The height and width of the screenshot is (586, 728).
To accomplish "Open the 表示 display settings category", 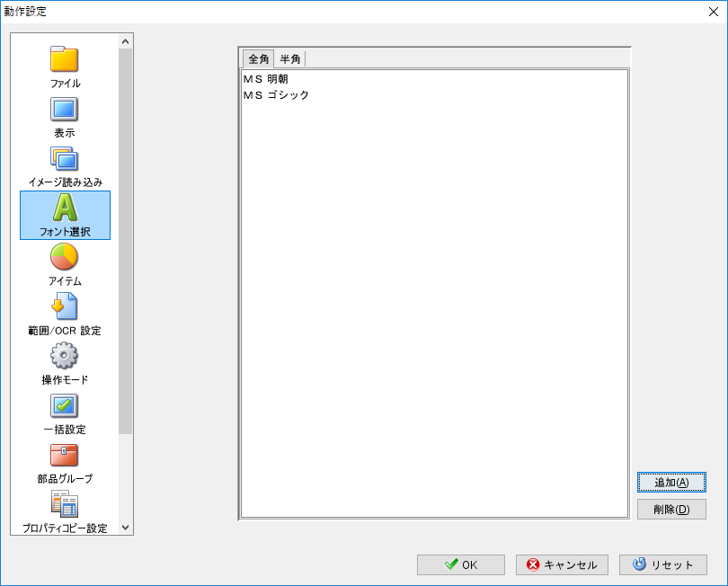I will coord(65,118).
